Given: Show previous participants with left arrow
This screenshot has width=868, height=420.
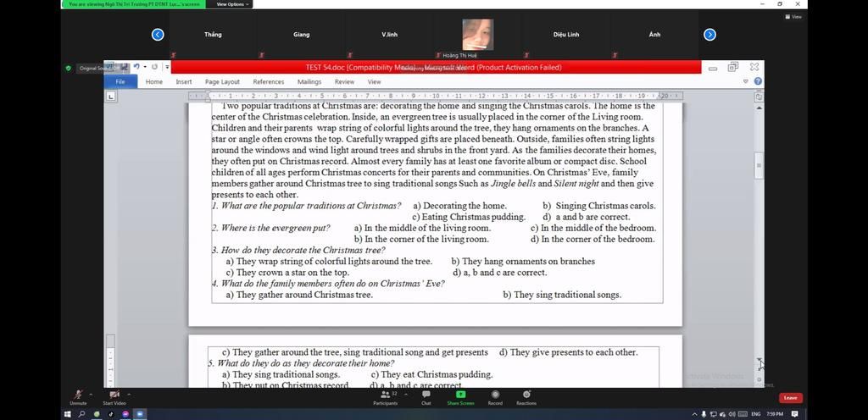Looking at the screenshot, I should (158, 35).
